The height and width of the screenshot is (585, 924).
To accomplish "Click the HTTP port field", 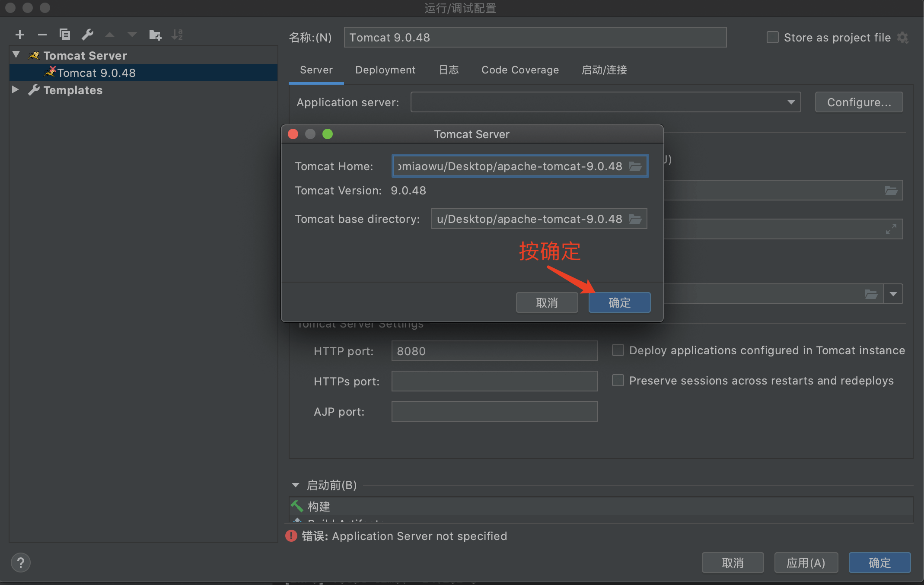I will (x=494, y=351).
